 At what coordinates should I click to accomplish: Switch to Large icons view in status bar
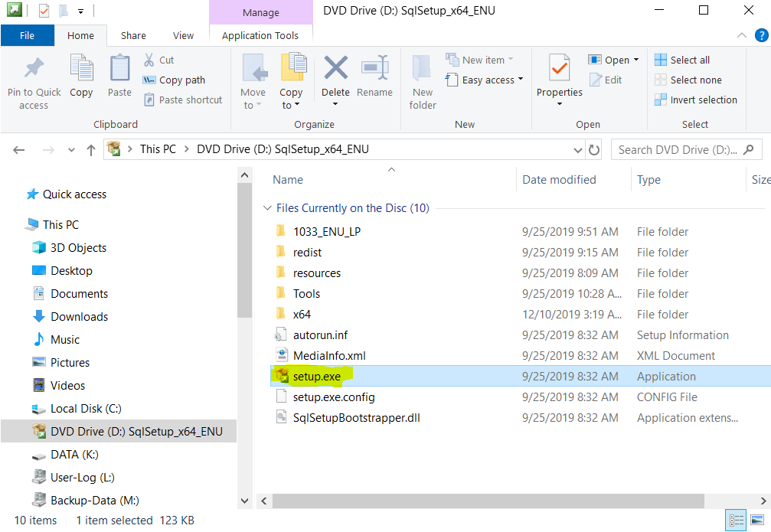pos(757,521)
